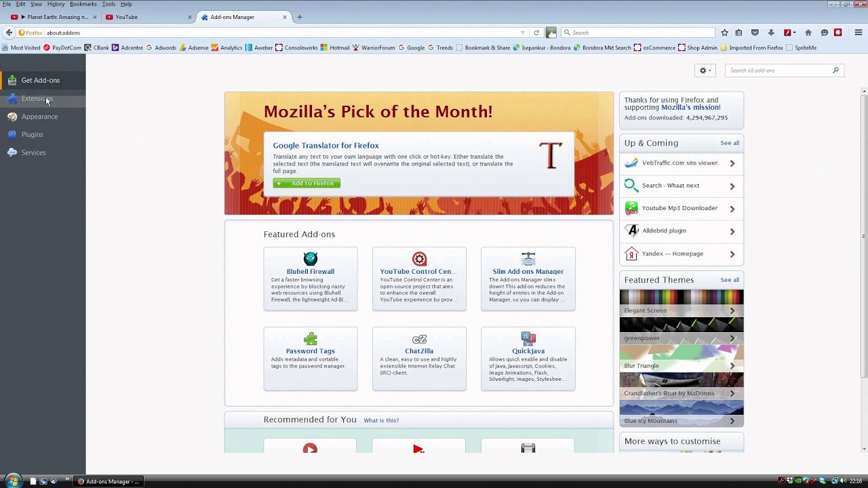Open the History menu

click(56, 4)
